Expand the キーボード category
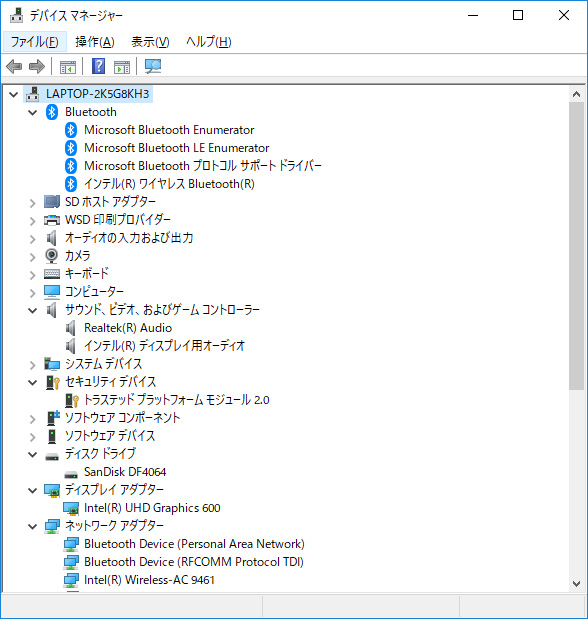588x619 pixels. click(33, 275)
